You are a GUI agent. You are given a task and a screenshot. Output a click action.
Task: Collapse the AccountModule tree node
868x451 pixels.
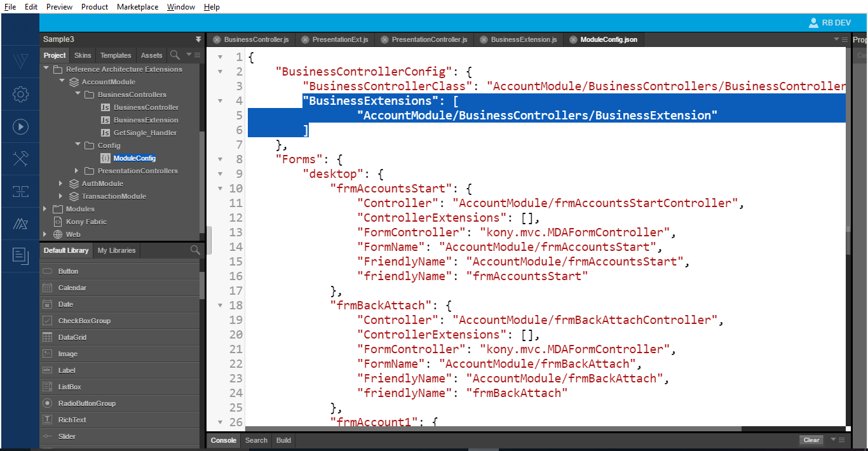[62, 81]
